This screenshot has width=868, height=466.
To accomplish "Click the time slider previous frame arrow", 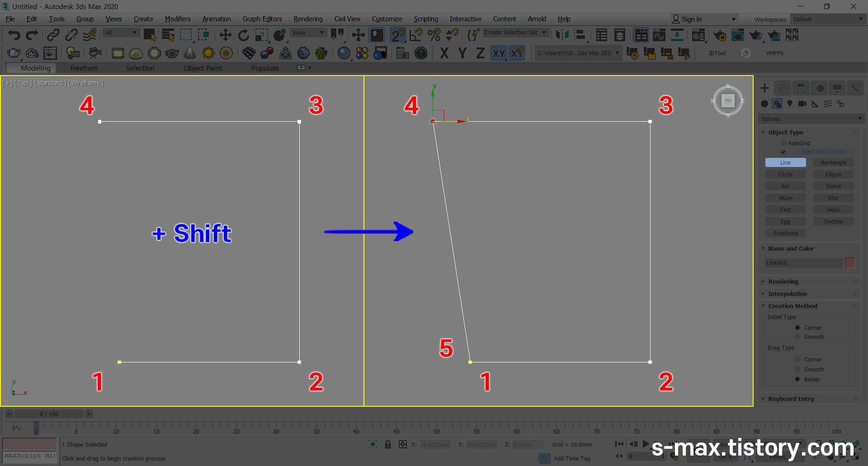I will click(9, 414).
